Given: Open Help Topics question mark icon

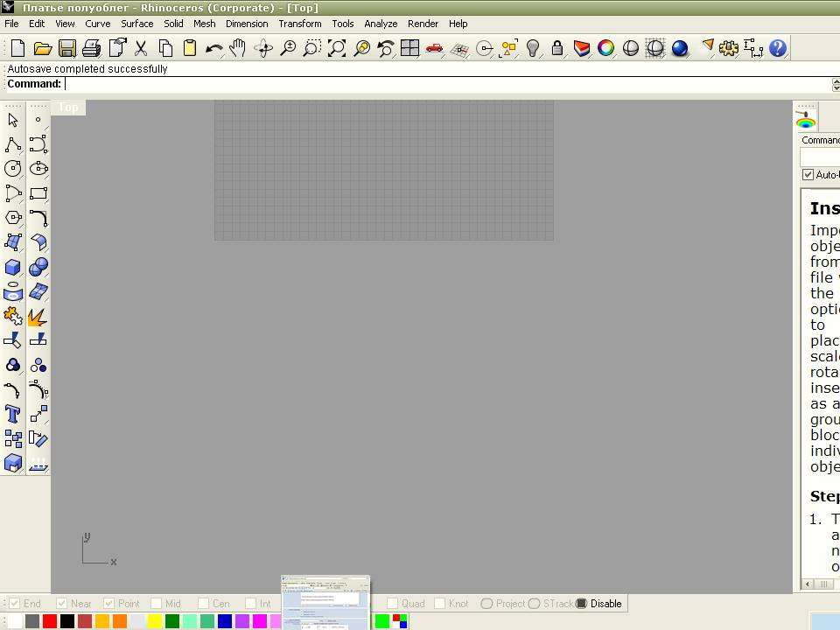Looking at the screenshot, I should tap(778, 48).
